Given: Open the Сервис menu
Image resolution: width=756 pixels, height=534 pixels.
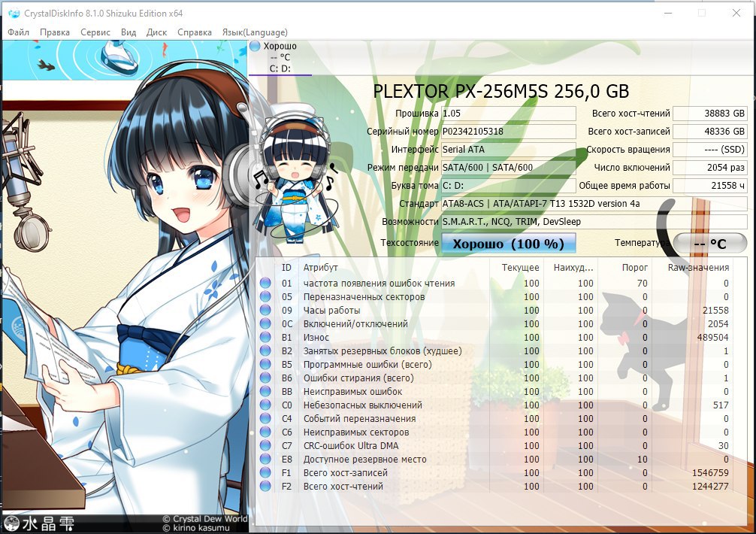Looking at the screenshot, I should [x=95, y=32].
